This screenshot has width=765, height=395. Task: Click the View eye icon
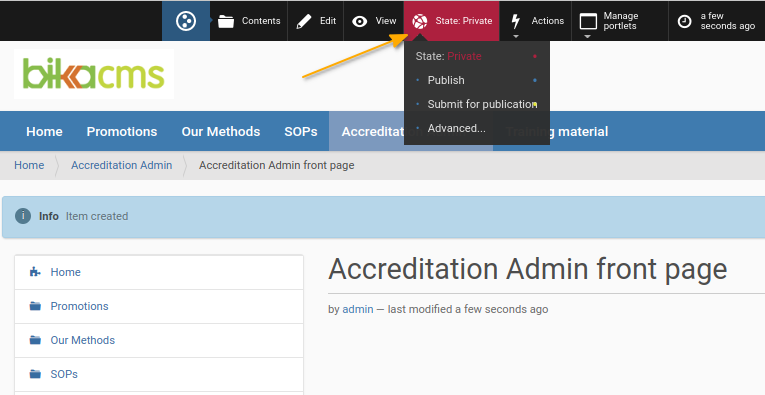pyautogui.click(x=360, y=21)
